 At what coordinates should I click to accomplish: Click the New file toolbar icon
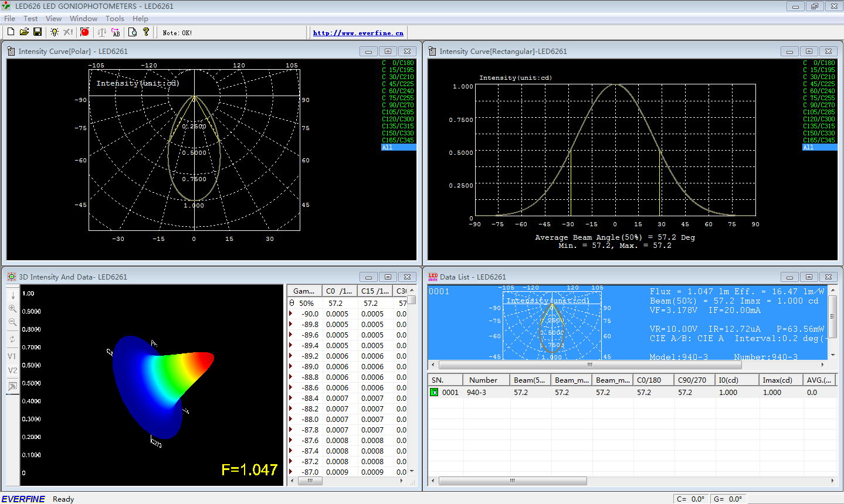click(x=11, y=32)
